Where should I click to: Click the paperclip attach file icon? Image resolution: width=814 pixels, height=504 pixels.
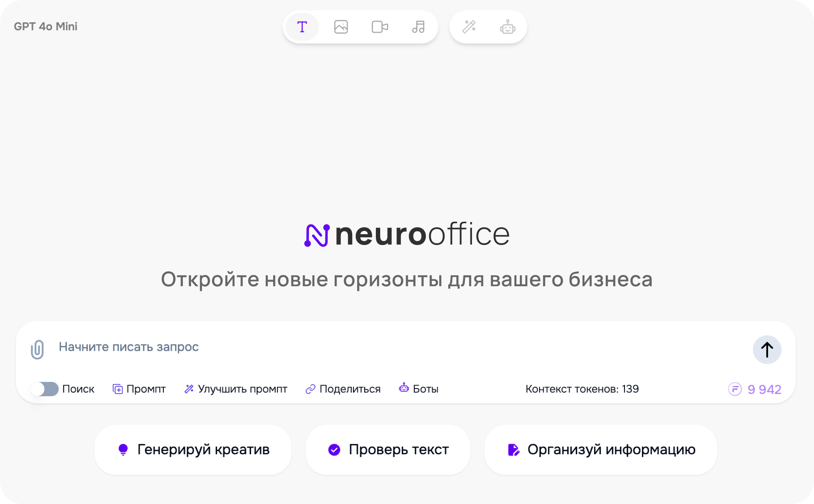[37, 349]
